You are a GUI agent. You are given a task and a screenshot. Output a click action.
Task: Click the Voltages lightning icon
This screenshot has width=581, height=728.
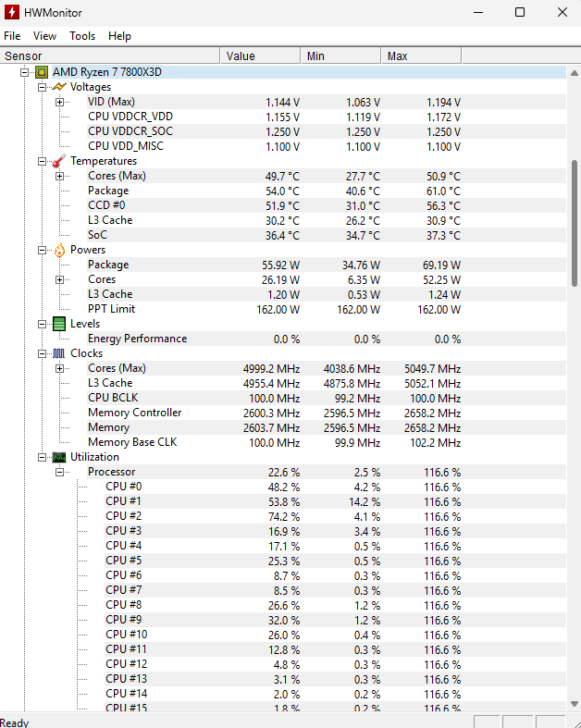point(59,87)
